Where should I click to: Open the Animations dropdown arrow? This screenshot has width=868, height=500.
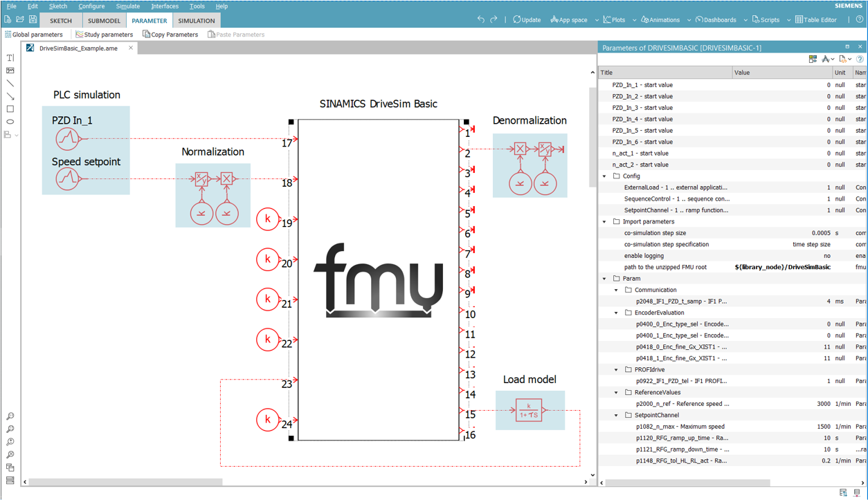pos(689,20)
